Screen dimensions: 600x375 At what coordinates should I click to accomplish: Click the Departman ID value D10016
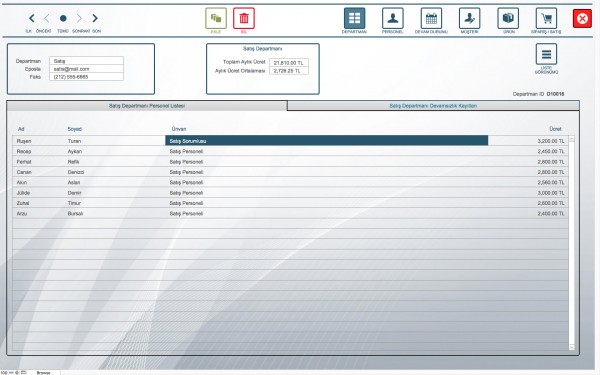click(x=555, y=94)
